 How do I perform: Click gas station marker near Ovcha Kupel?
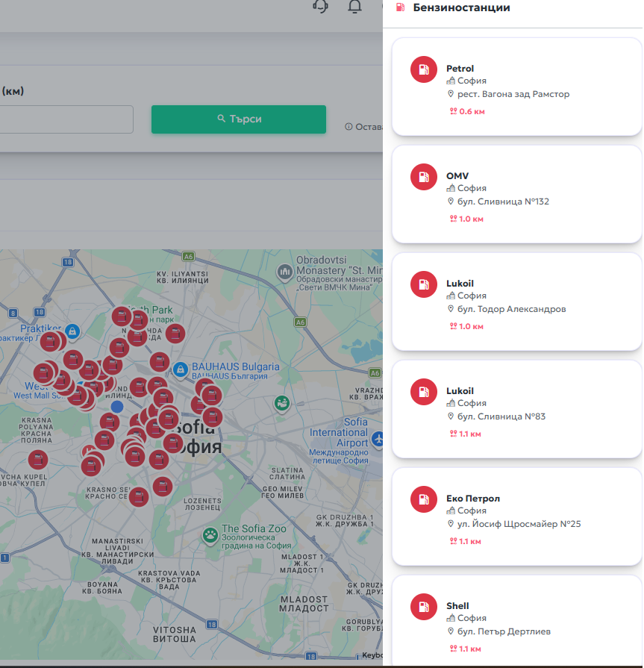coord(38,460)
